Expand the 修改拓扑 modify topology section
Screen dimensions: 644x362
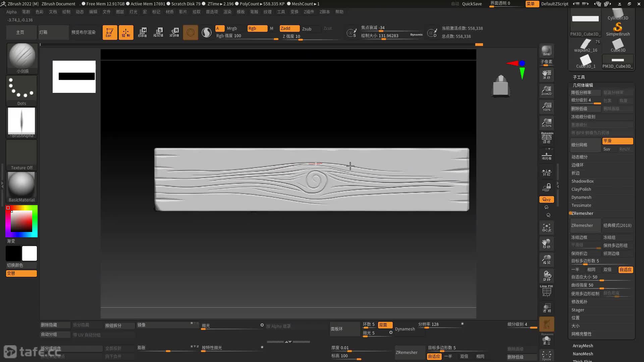pyautogui.click(x=580, y=302)
